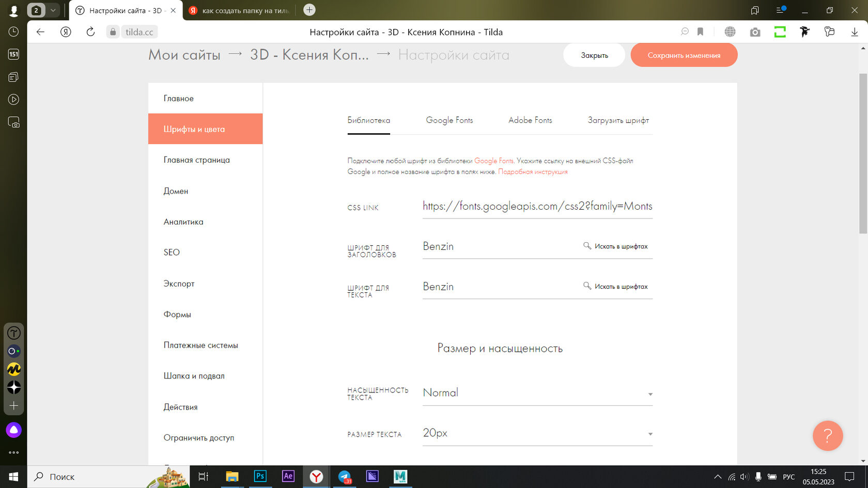This screenshot has width=868, height=488.
Task: Launch Alice assistant purple icon
Action: tap(14, 430)
